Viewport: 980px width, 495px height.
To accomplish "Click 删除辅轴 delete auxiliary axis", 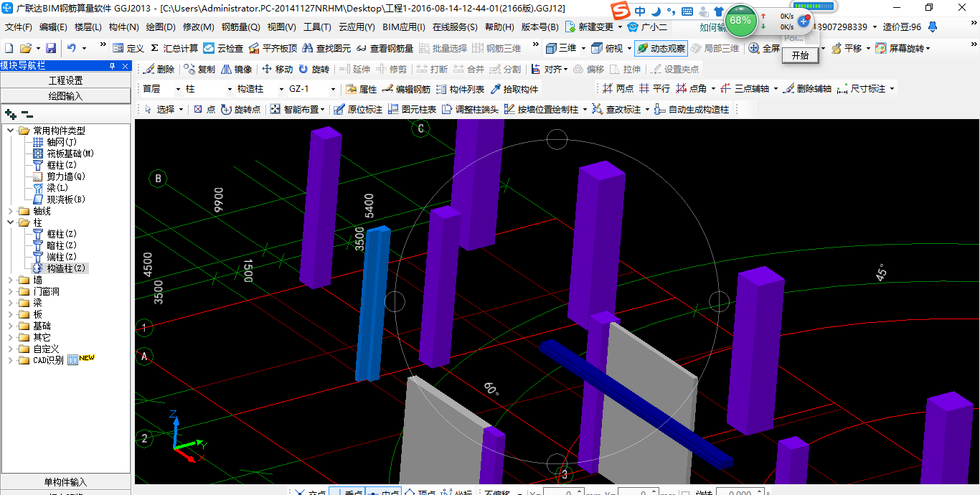I will [807, 88].
